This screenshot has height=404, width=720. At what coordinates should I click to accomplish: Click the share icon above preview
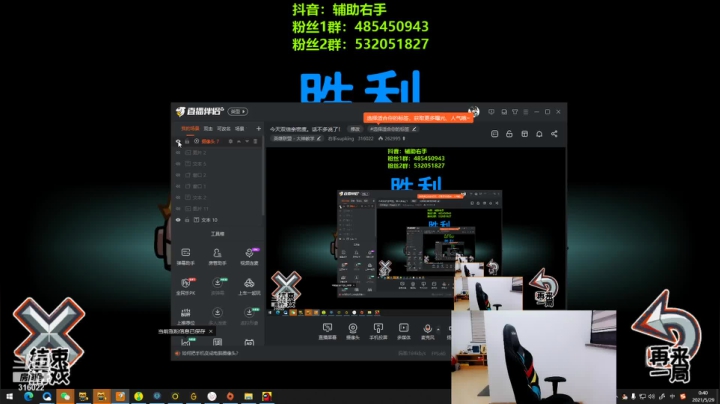coord(554,134)
